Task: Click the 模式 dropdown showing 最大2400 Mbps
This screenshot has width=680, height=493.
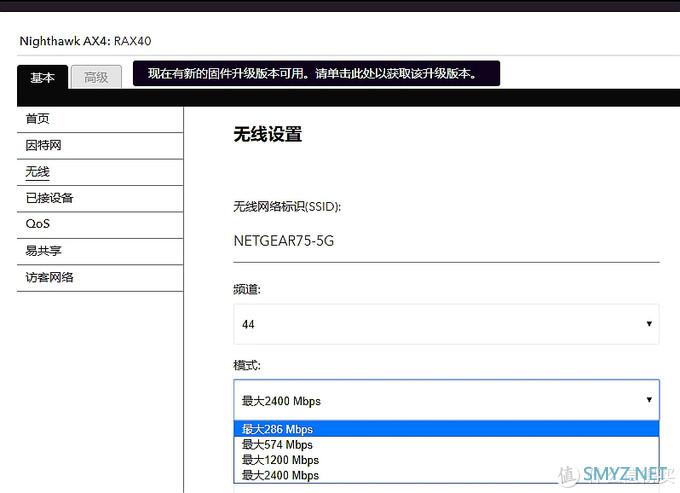Action: (x=446, y=400)
